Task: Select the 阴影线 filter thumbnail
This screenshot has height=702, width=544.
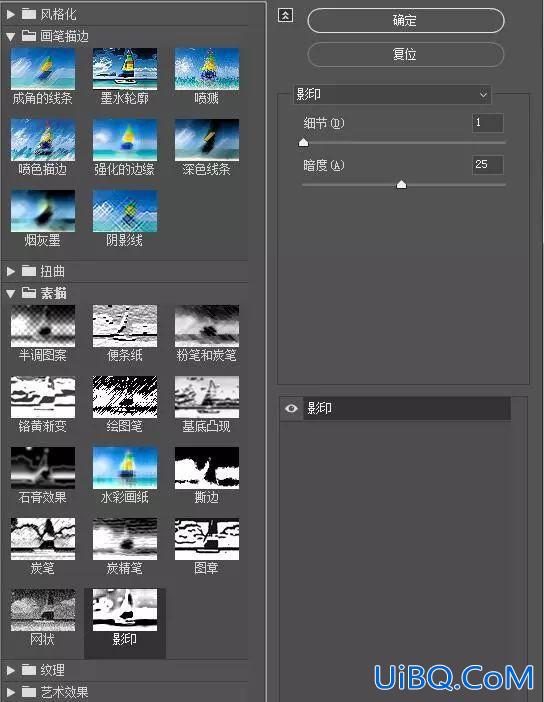Action: [125, 211]
